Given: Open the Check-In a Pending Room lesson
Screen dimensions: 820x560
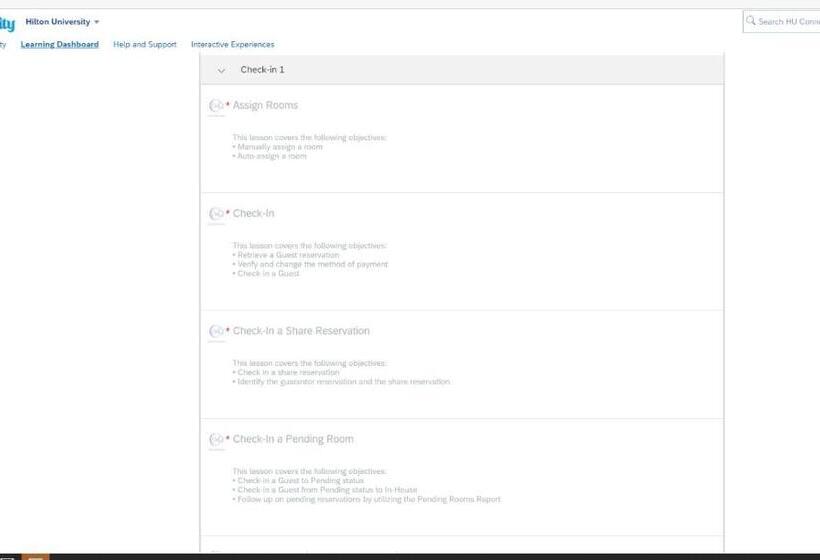Looking at the screenshot, I should (293, 439).
